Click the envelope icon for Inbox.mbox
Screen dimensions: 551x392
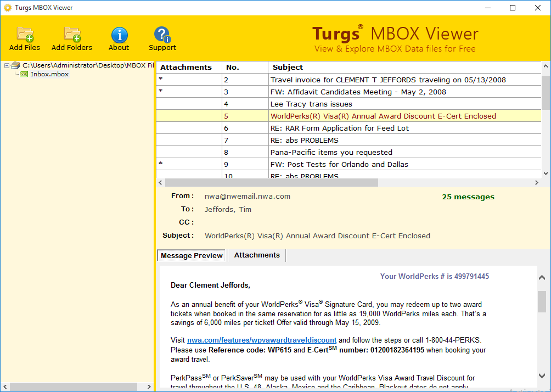point(24,74)
